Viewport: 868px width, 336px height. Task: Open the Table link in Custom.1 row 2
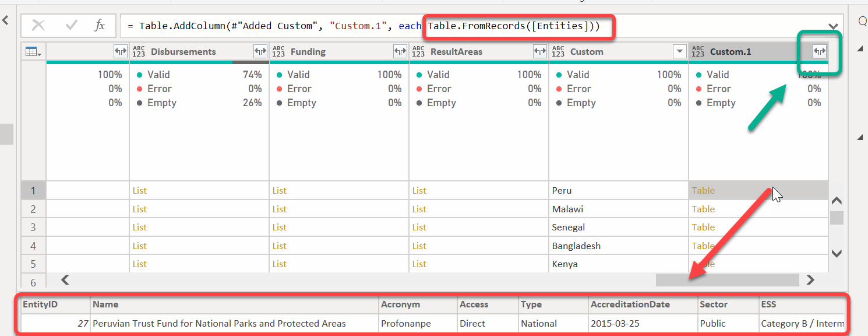(703, 209)
